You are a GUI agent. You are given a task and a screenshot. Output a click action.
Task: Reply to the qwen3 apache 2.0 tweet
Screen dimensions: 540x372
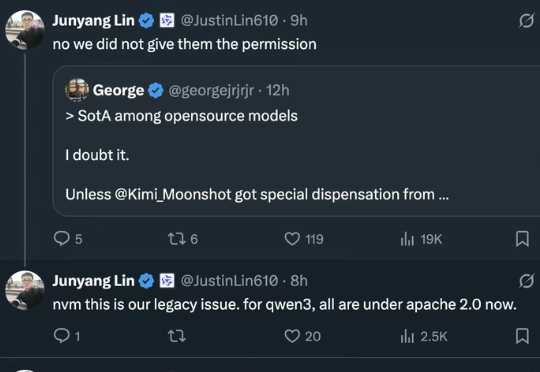coord(67,336)
